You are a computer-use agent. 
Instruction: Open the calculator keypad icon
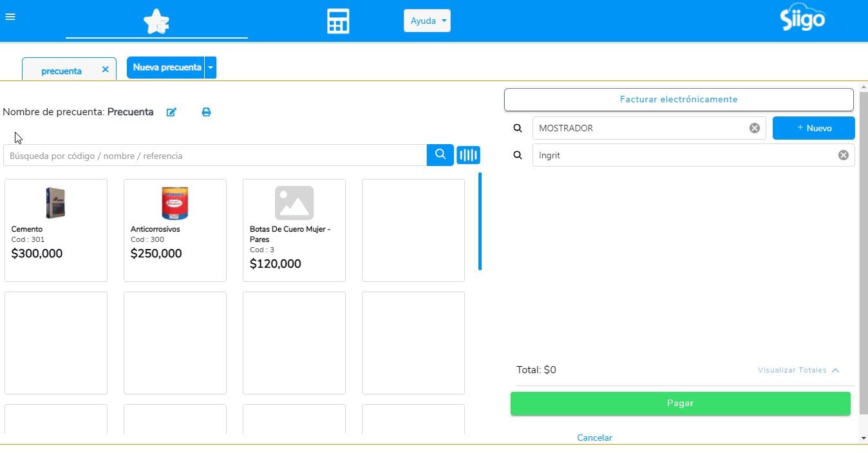pyautogui.click(x=338, y=21)
